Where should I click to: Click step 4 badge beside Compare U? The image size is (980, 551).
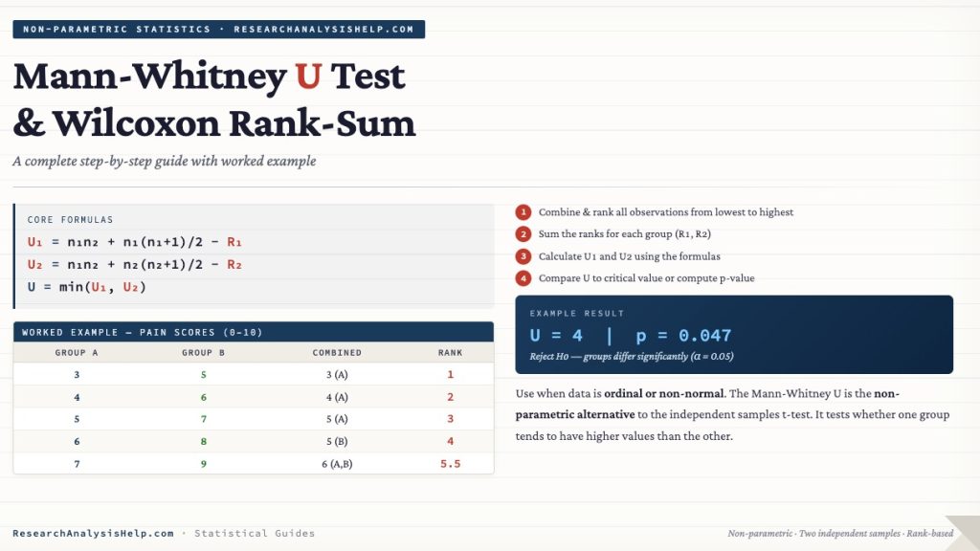pyautogui.click(x=523, y=277)
